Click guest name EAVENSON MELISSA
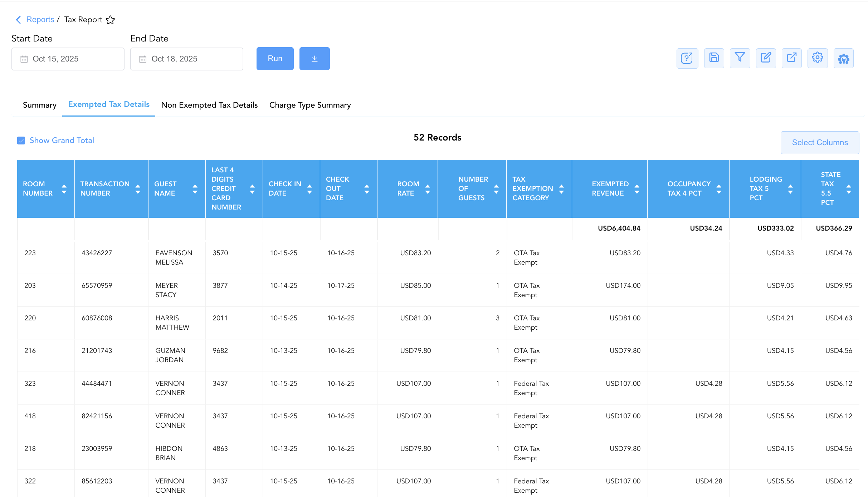This screenshot has width=868, height=497. coord(174,257)
